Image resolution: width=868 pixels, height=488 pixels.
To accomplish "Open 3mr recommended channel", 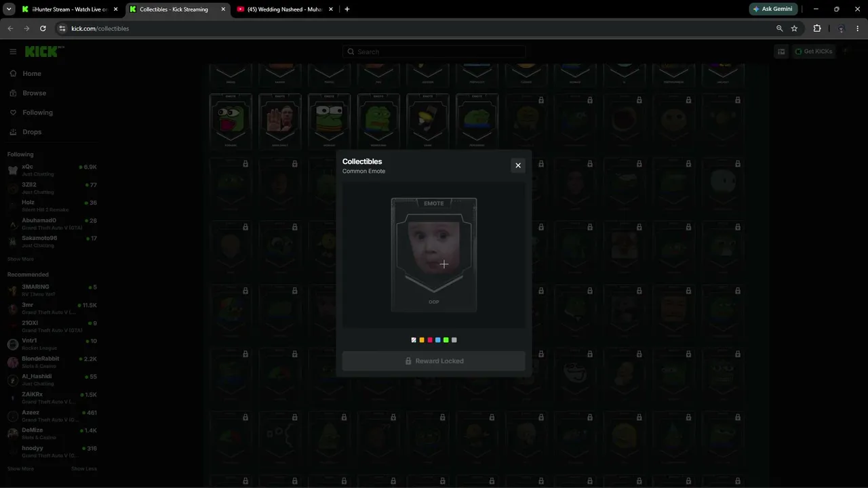I will coord(52,308).
